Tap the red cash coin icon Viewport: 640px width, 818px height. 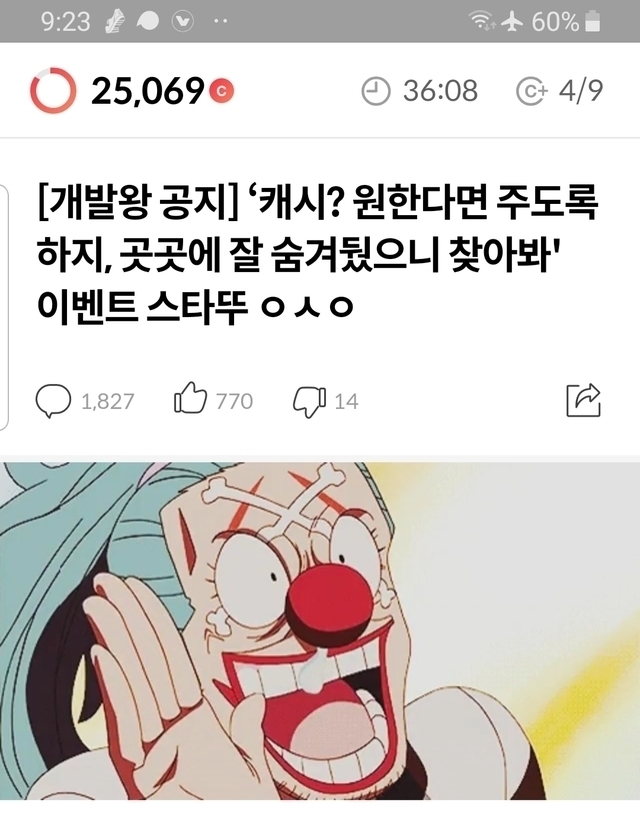tap(221, 91)
